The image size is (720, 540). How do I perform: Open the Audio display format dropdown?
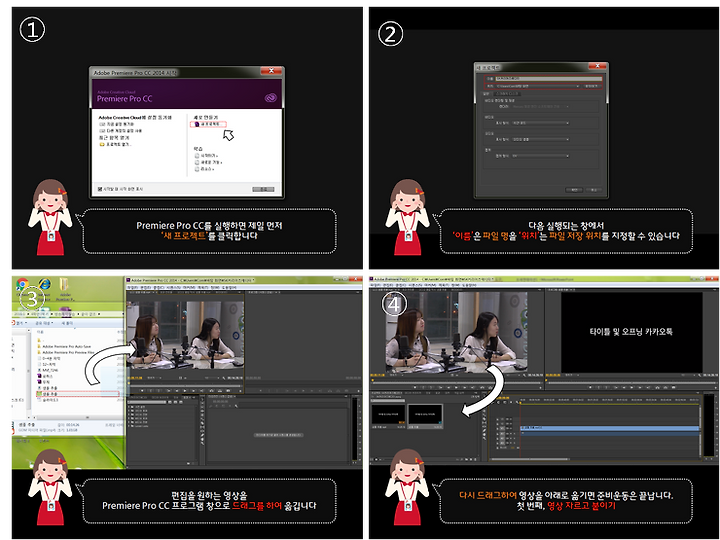(x=540, y=140)
